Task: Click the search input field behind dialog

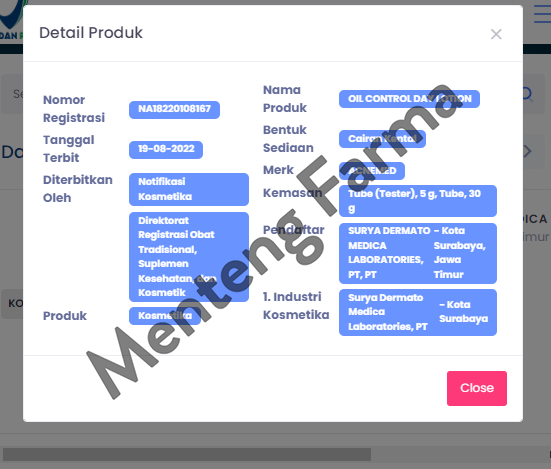Action: (x=12, y=94)
